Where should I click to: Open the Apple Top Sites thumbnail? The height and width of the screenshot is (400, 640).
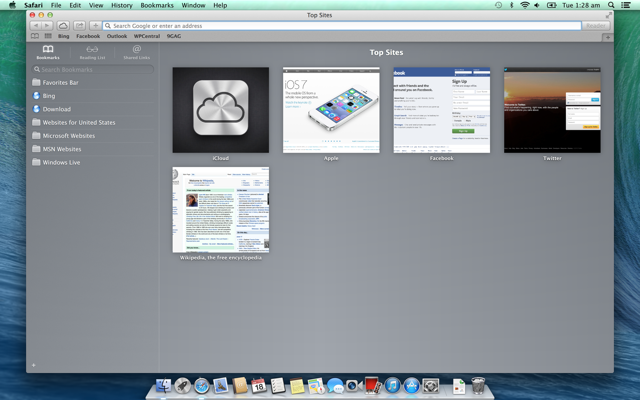[x=331, y=110]
